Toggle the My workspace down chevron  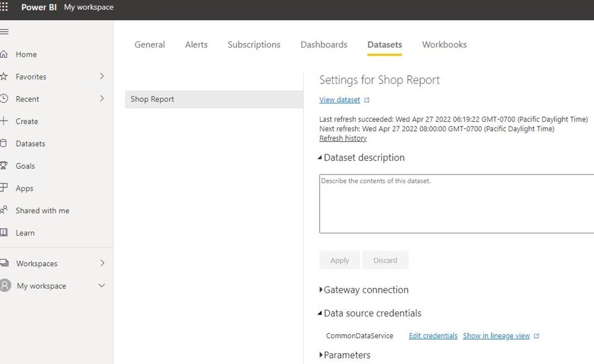coord(102,285)
